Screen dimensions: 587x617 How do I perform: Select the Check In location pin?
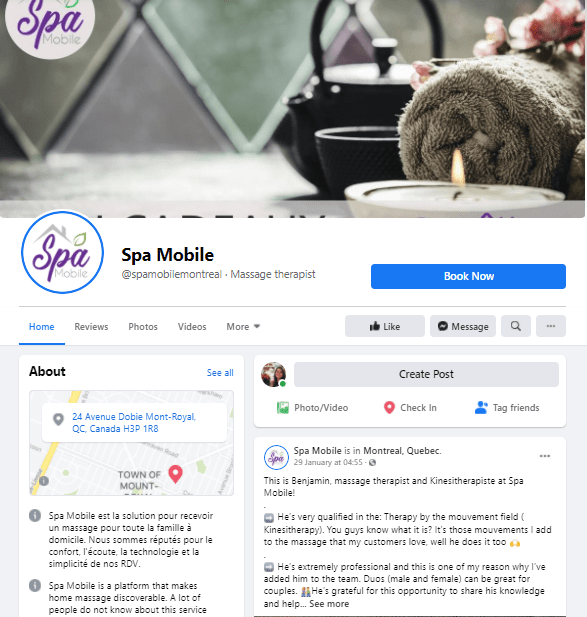pos(389,408)
